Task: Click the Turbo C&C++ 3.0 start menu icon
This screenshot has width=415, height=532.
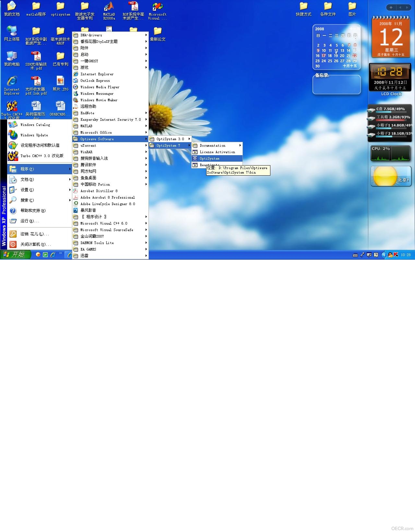Action: click(x=13, y=156)
